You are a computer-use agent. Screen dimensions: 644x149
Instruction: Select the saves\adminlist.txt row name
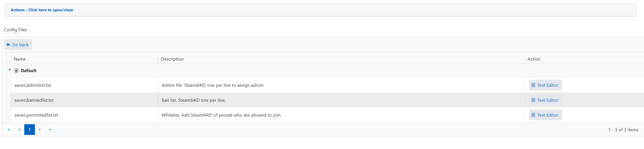click(x=33, y=85)
